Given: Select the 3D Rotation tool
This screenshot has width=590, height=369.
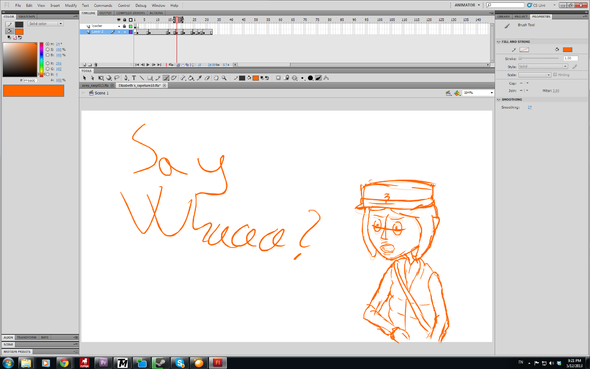Looking at the screenshot, I should click(x=109, y=78).
